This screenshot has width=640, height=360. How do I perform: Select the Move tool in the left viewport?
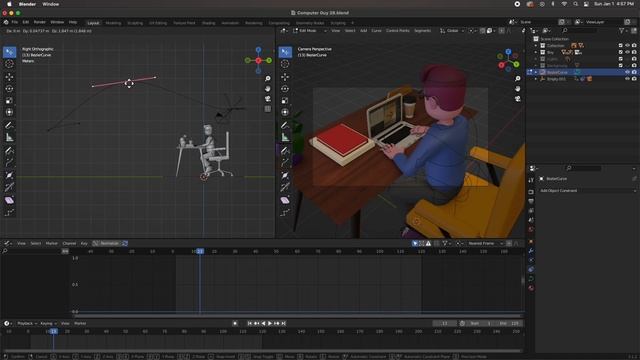[x=9, y=76]
